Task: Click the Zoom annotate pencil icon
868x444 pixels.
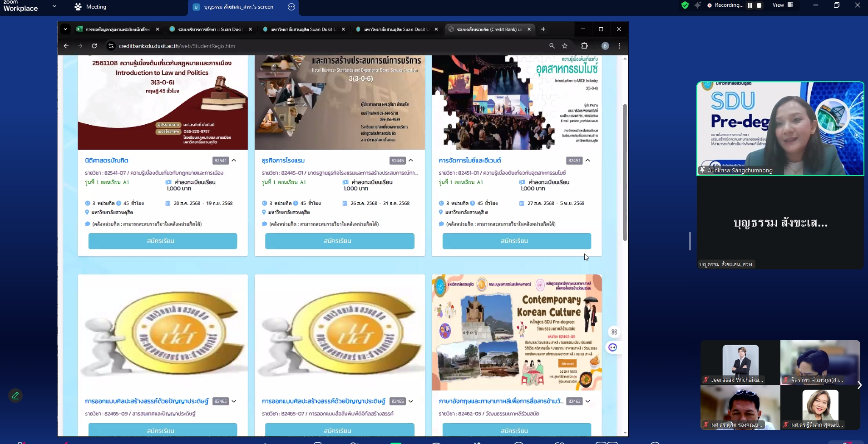Action: pos(15,395)
